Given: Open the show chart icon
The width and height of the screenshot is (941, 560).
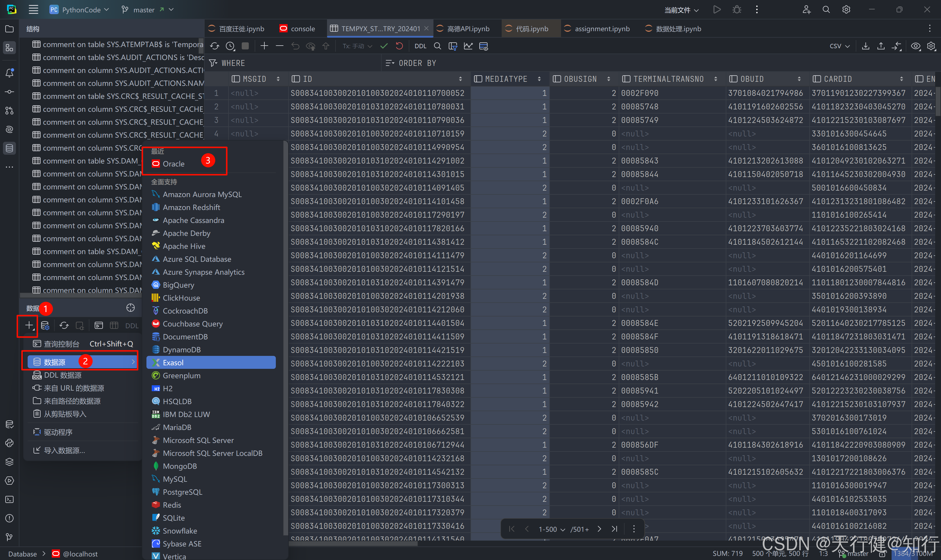Looking at the screenshot, I should pos(468,46).
